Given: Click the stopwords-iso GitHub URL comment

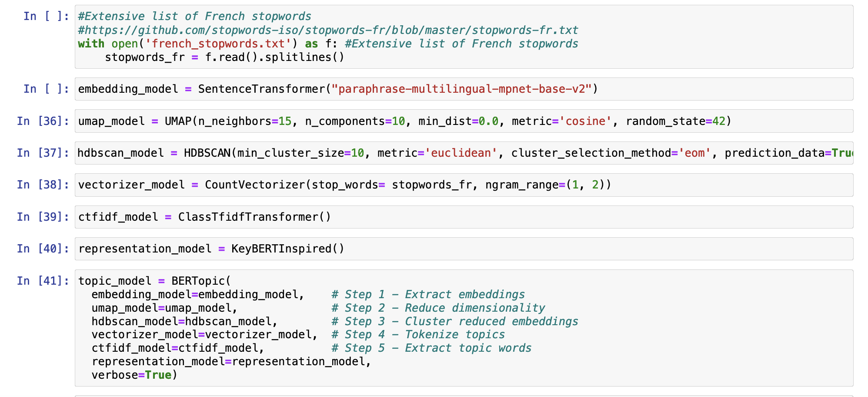Looking at the screenshot, I should coord(328,30).
